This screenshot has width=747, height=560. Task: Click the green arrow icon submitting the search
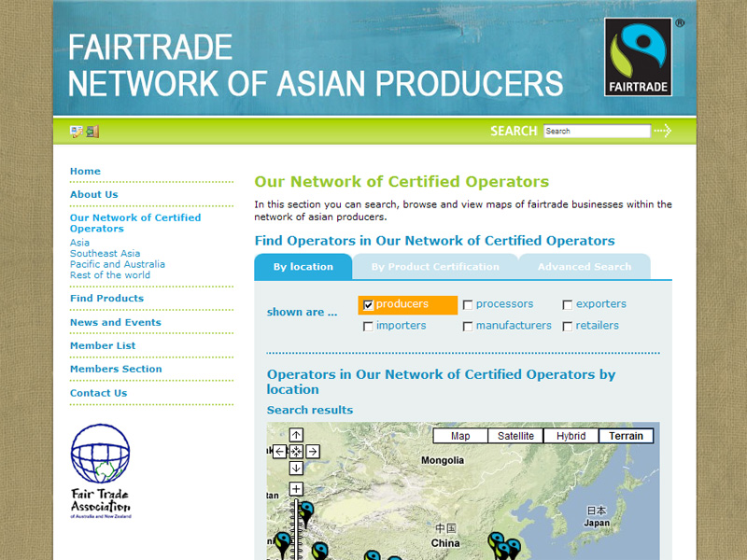click(x=663, y=131)
